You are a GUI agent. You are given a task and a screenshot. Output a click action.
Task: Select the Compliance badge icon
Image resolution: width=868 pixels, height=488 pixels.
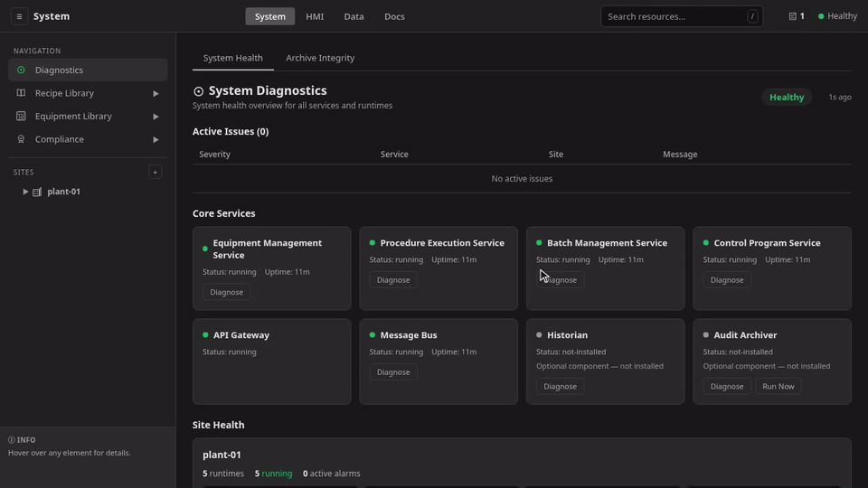(x=21, y=139)
